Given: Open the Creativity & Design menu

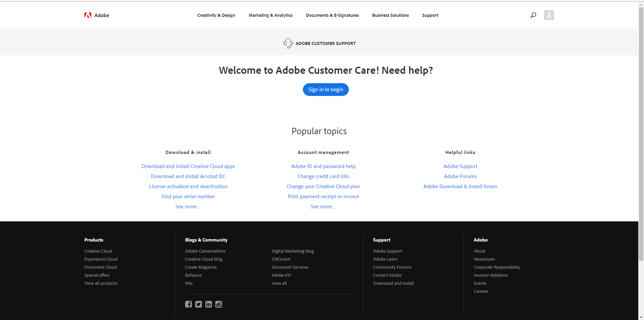Looking at the screenshot, I should tap(216, 15).
